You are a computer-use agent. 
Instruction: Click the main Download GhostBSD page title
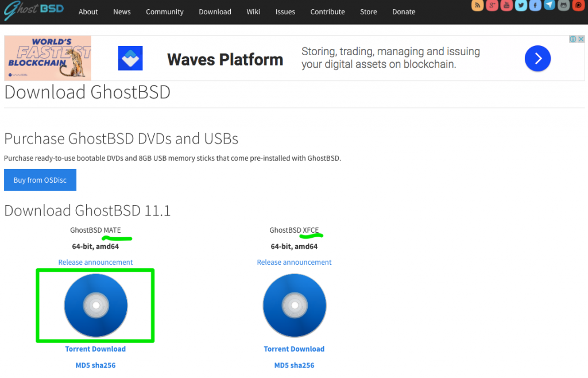click(x=87, y=92)
